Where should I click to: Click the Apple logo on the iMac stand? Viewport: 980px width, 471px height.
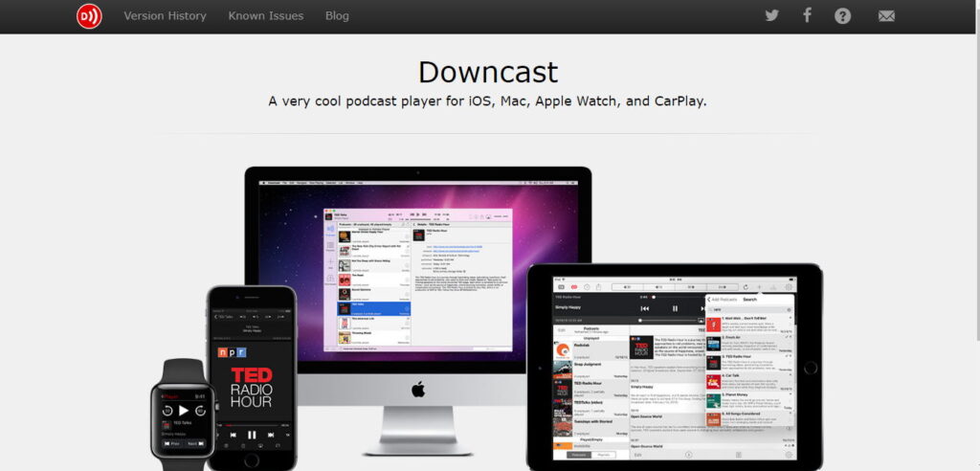pos(418,391)
